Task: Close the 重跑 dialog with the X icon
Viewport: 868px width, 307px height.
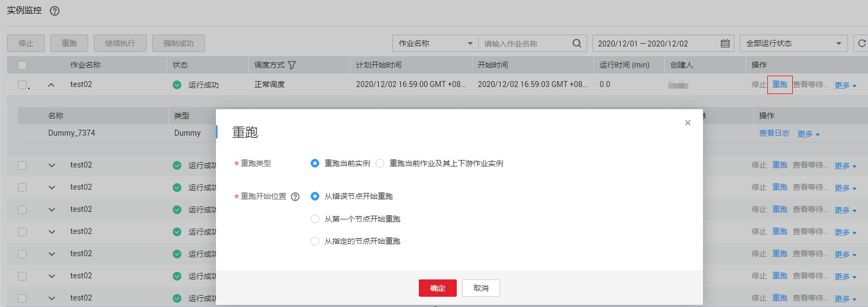Action: point(688,123)
